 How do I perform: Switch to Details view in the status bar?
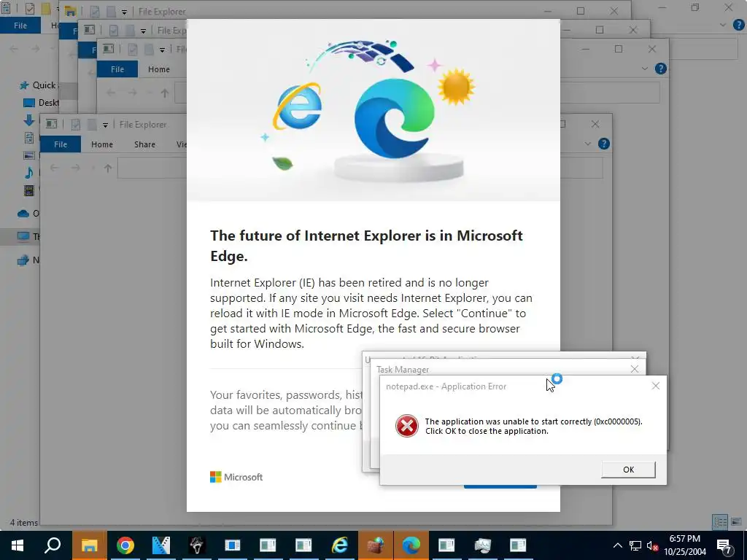coord(720,522)
